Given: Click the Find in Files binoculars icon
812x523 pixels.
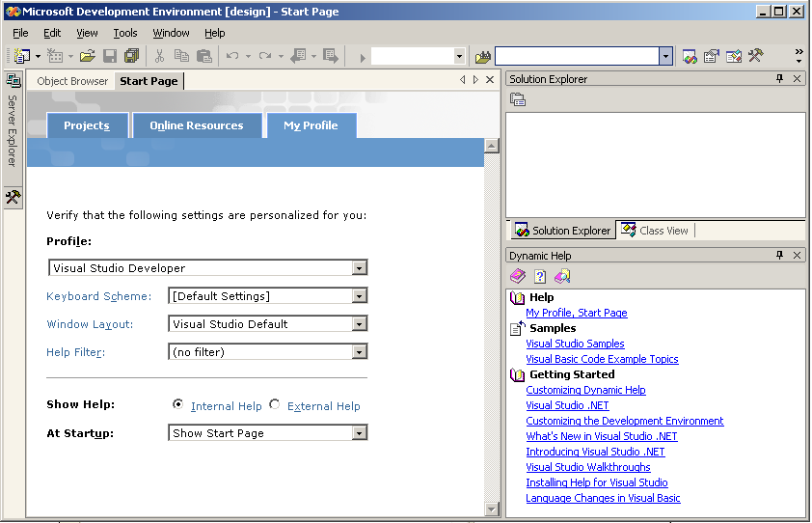Looking at the screenshot, I should (x=482, y=57).
